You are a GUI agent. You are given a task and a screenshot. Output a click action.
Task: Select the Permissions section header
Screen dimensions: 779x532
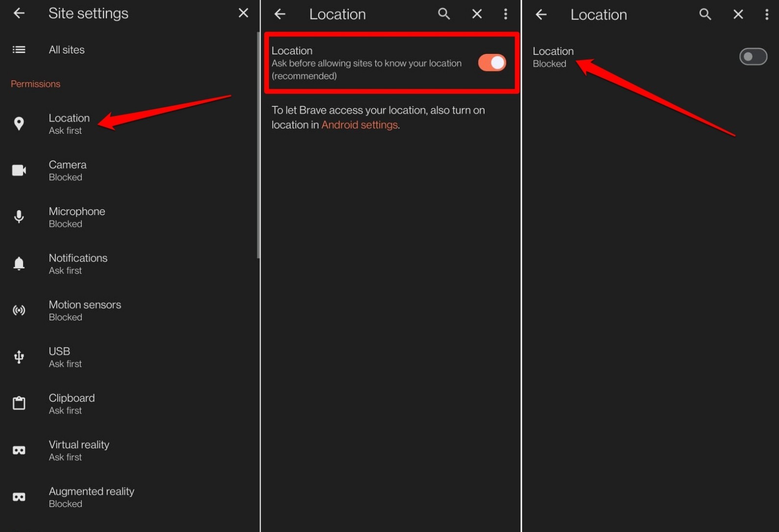[35, 84]
